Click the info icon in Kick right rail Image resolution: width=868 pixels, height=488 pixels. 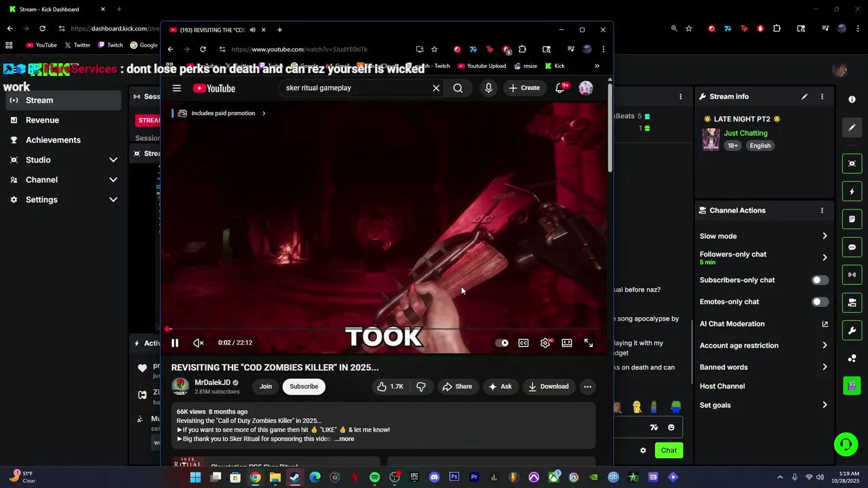852,100
